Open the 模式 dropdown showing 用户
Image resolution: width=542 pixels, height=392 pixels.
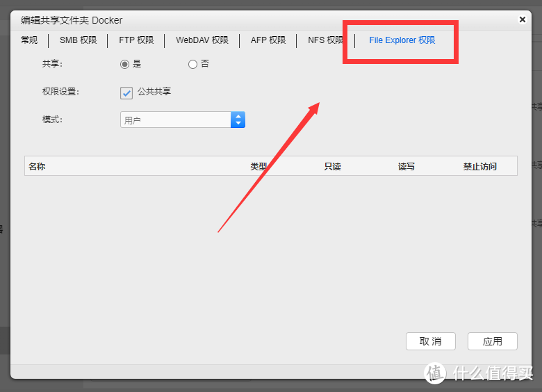click(183, 120)
